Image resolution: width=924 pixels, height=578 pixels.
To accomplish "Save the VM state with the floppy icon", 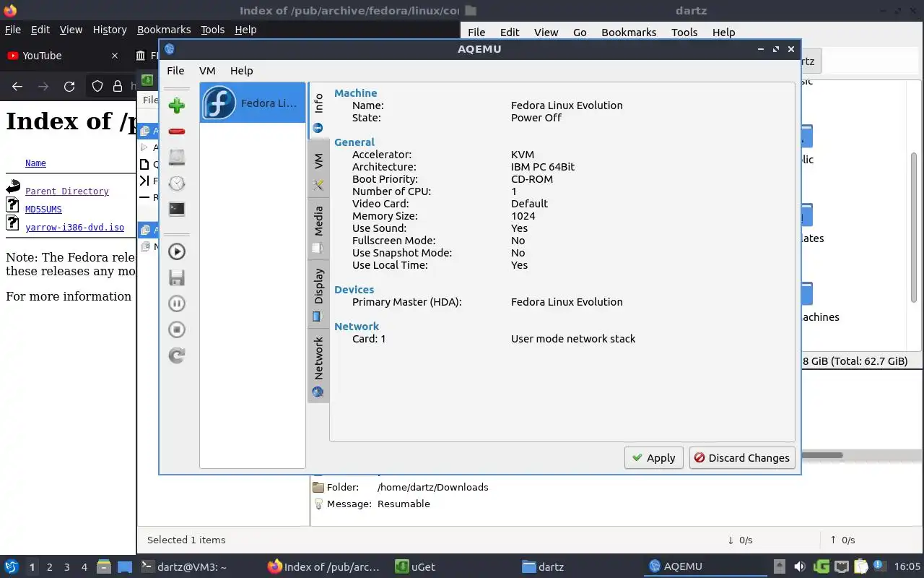I will click(x=177, y=277).
